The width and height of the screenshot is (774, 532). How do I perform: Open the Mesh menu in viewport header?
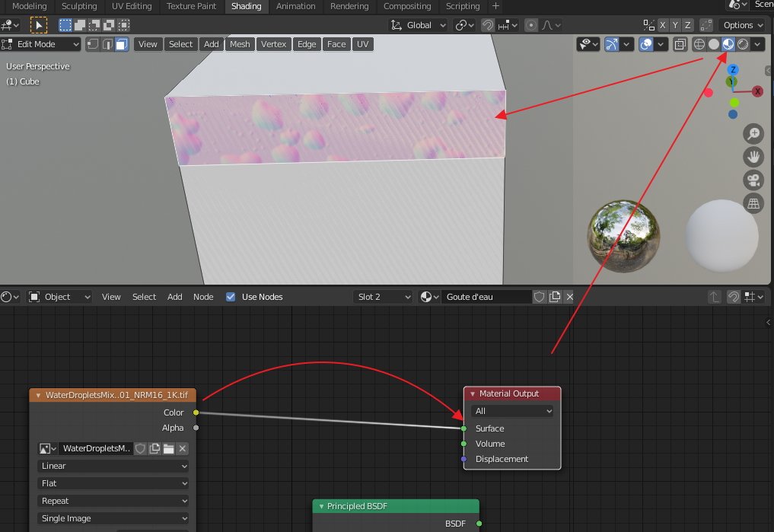[x=240, y=44]
